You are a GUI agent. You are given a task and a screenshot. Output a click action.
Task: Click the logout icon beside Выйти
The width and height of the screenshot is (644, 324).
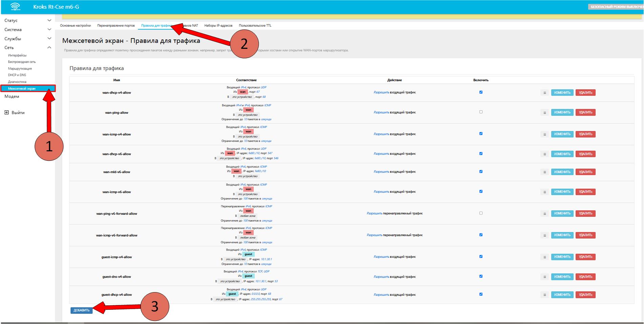(6, 113)
